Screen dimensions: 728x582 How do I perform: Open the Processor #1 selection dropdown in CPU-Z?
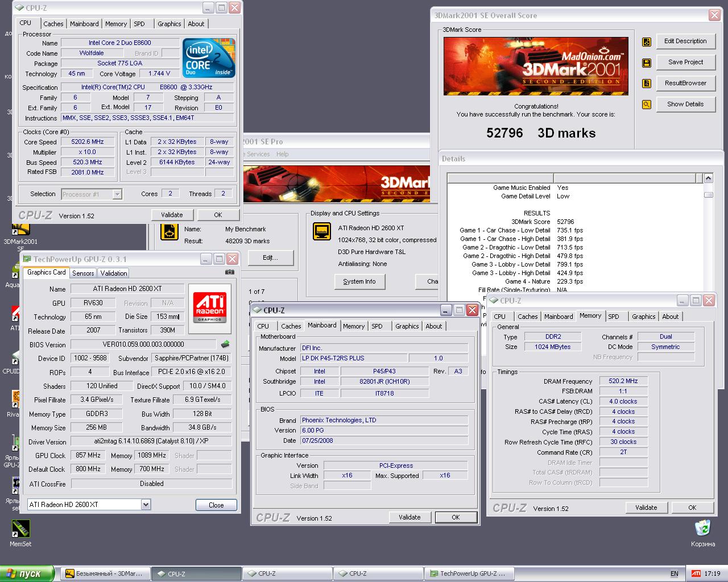92,194
